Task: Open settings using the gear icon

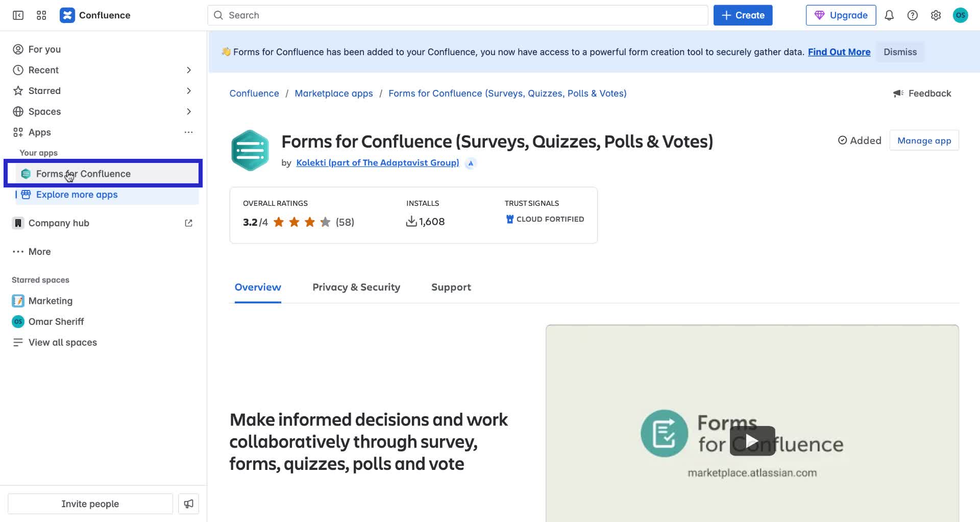Action: pyautogui.click(x=936, y=15)
